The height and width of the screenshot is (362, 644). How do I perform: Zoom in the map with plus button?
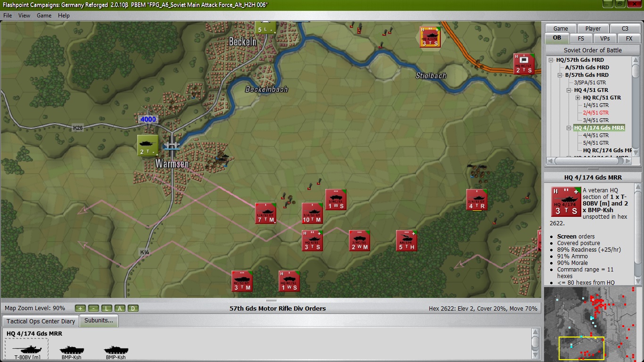81,308
